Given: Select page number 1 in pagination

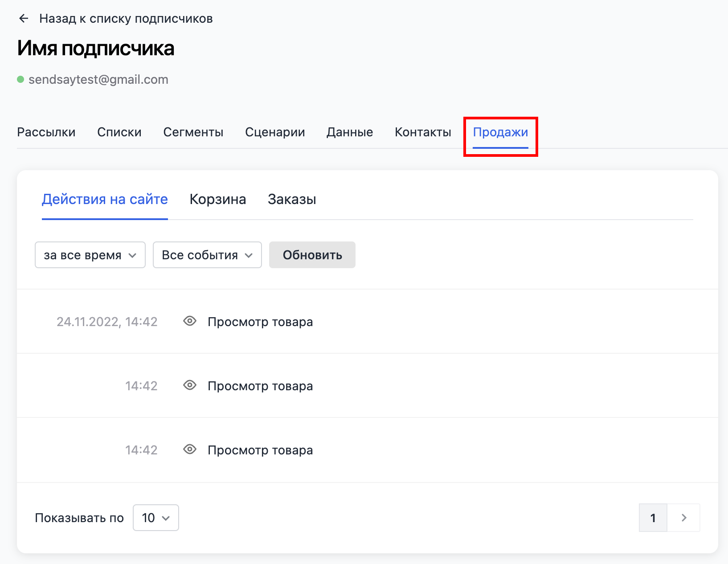Looking at the screenshot, I should pos(653,518).
